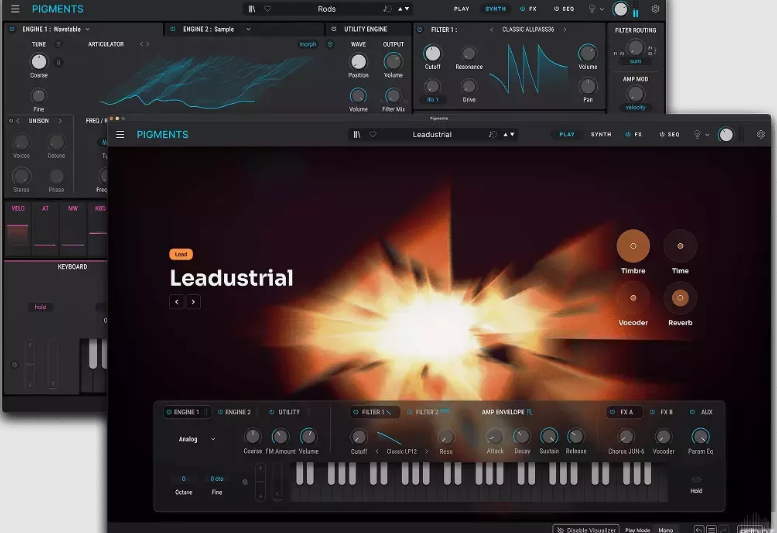Image resolution: width=777 pixels, height=533 pixels.
Task: Click the Timbre macro knob
Action: point(633,246)
